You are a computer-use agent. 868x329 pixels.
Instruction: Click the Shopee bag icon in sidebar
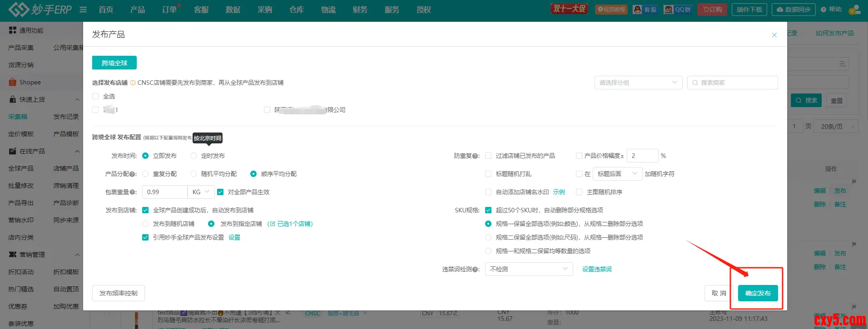pyautogui.click(x=13, y=82)
